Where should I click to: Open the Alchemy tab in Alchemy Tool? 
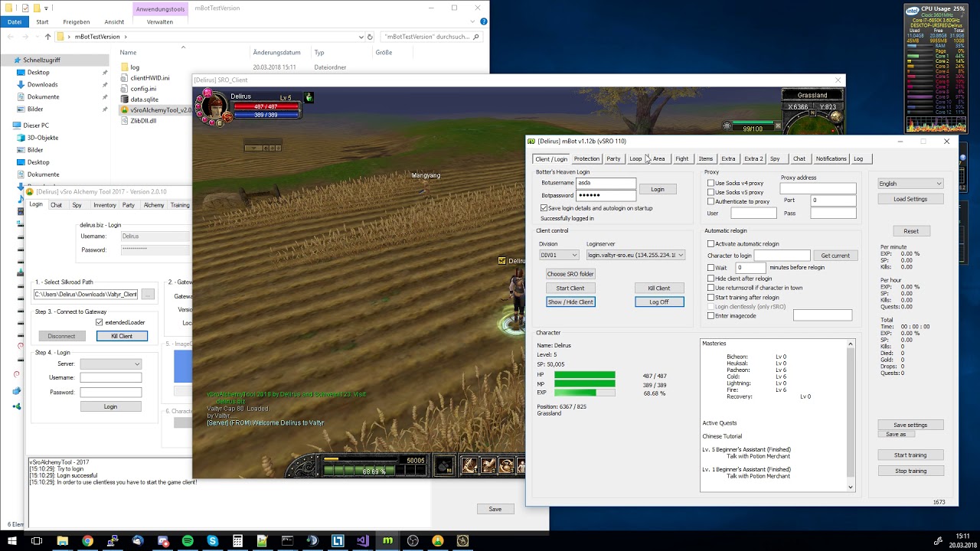click(x=154, y=205)
